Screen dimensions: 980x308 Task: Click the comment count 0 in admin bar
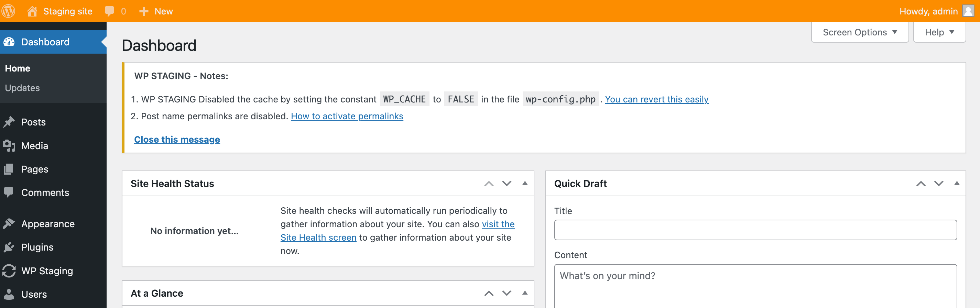[123, 11]
